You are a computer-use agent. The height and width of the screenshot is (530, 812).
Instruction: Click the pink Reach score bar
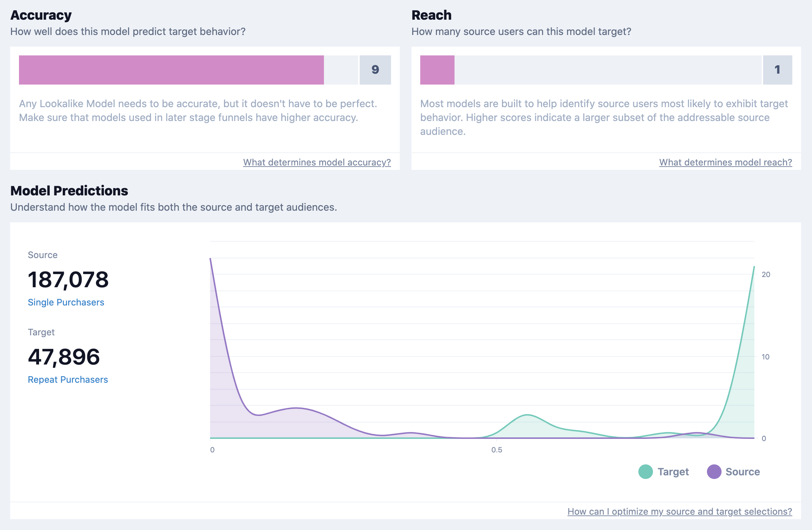(437, 70)
